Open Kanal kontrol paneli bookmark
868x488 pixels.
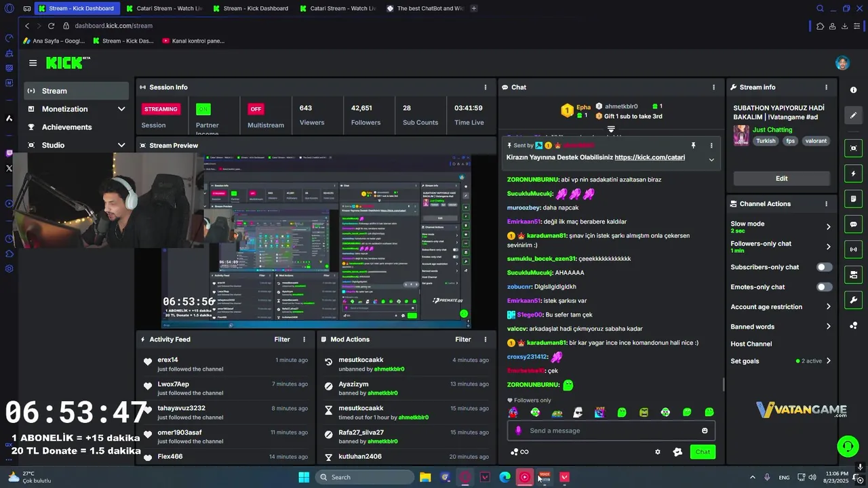coord(193,41)
